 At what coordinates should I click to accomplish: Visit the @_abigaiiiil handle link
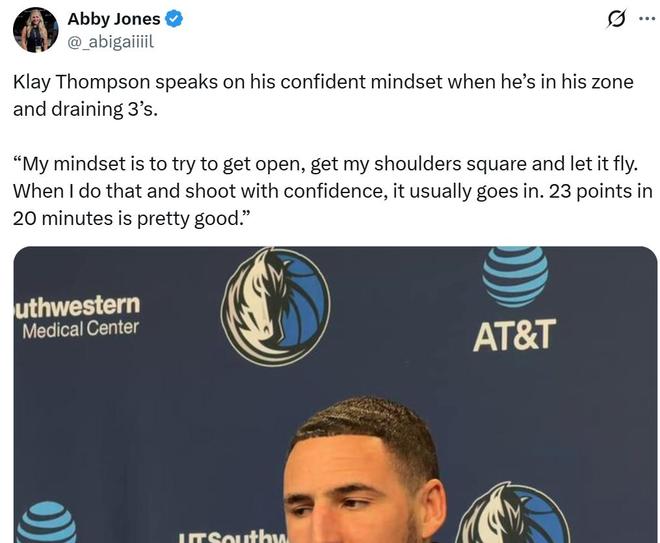click(111, 40)
